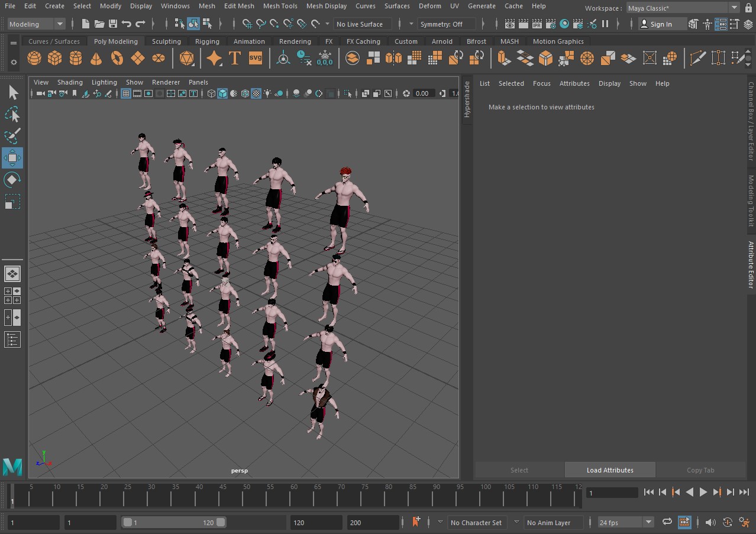Expand the Symmetry: Off dropdown
Screen dimensions: 756x534
pyautogui.click(x=446, y=24)
